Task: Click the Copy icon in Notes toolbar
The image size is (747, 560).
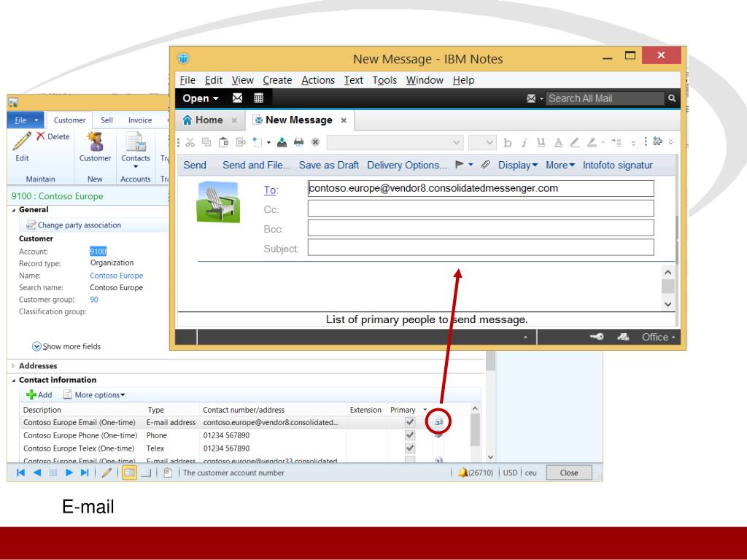Action: (206, 142)
